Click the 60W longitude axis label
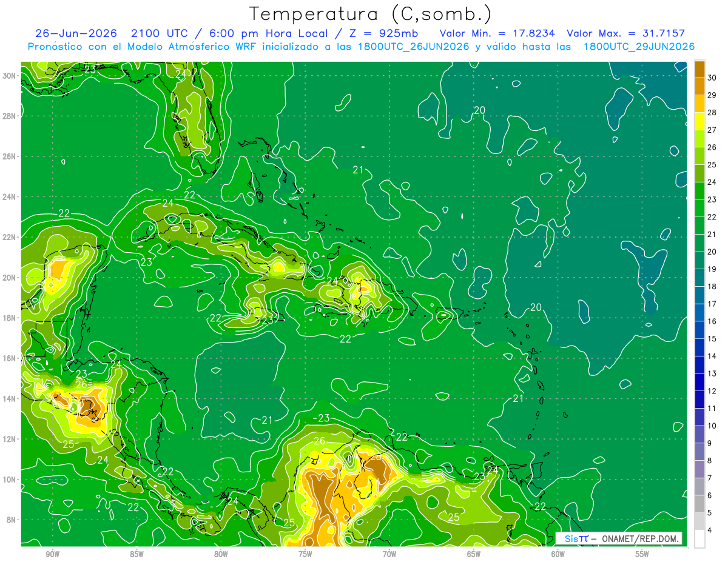Viewport: 728px width, 562px height. tap(558, 554)
